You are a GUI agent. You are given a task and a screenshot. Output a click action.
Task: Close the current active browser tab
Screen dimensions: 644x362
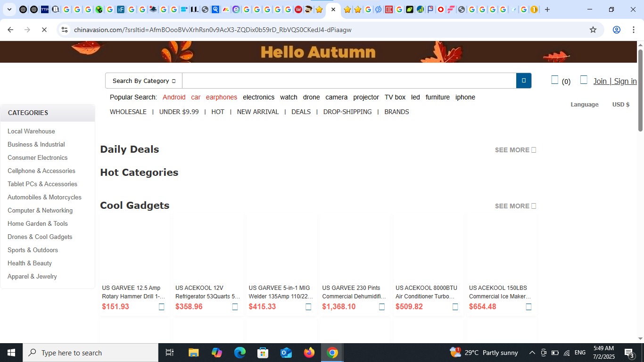(x=333, y=9)
